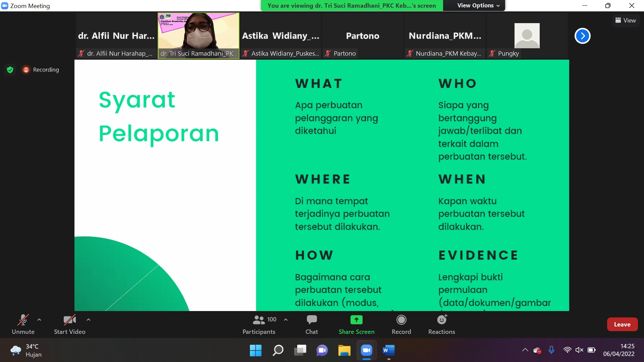Open Teams Chat from taskbar
Viewport: 644px width, 362px height.
point(322,350)
